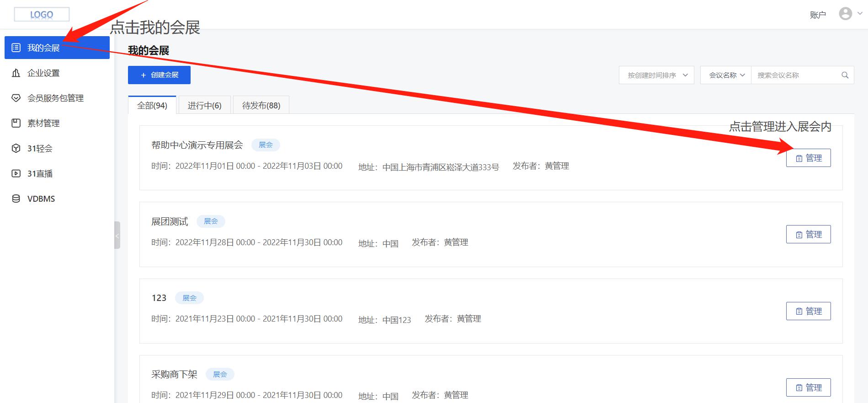
Task: Click the 我的会展 page heading
Action: click(x=149, y=50)
